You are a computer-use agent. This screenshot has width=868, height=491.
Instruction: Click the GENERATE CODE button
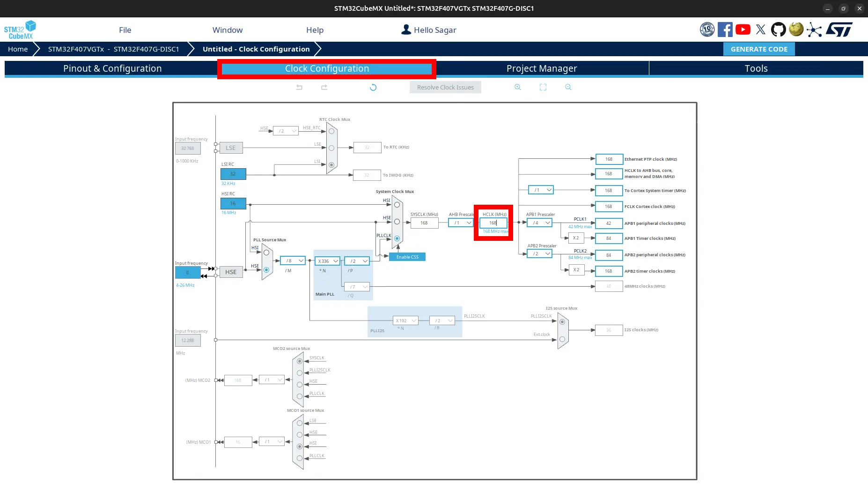tap(759, 49)
